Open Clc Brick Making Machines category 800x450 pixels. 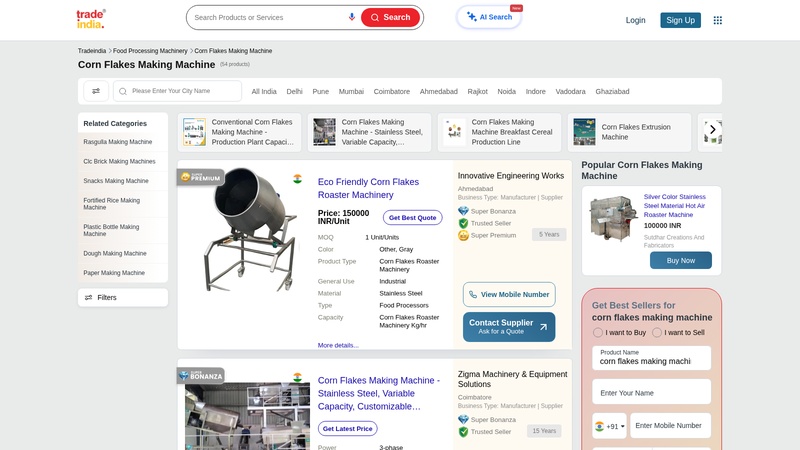point(119,161)
